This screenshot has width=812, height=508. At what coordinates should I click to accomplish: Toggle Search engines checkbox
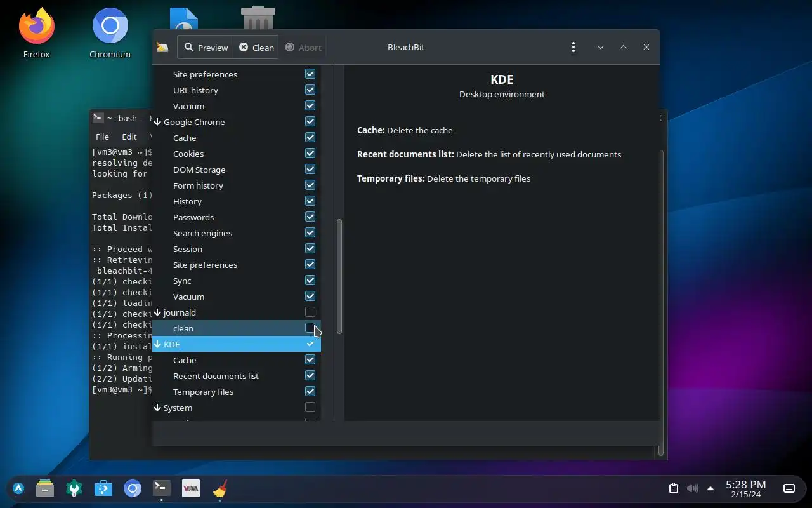[310, 232]
